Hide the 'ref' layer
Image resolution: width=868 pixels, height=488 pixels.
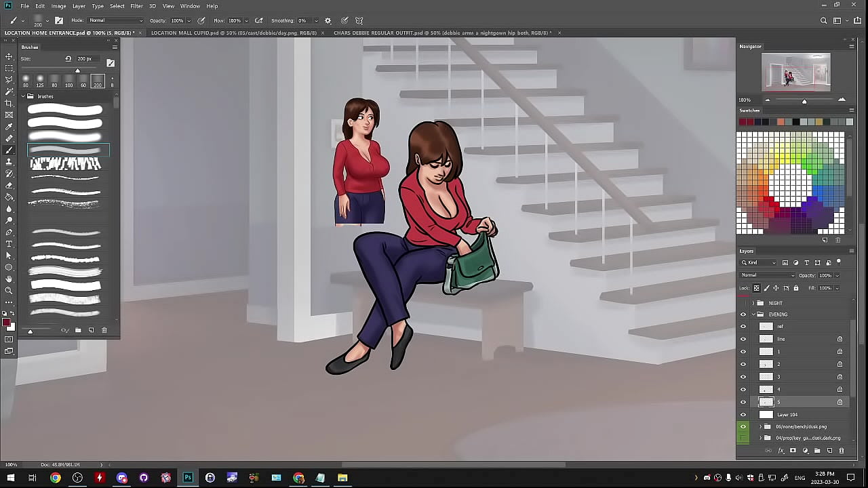pos(743,327)
